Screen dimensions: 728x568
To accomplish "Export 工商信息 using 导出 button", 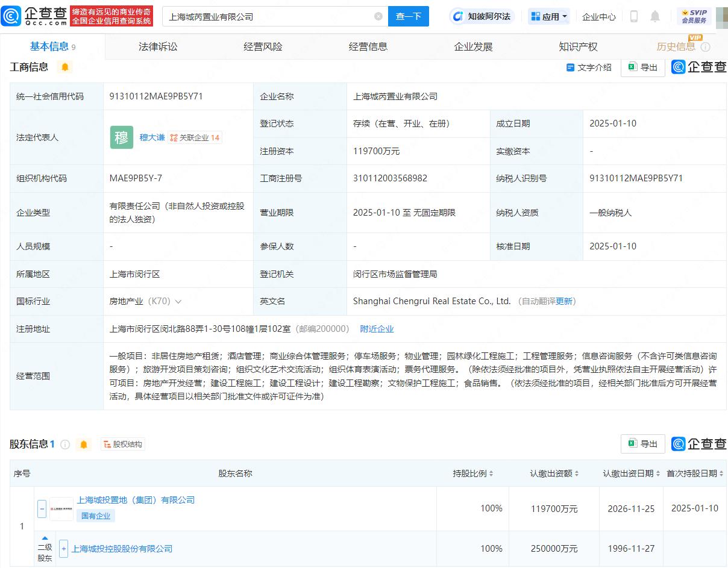I will [642, 67].
